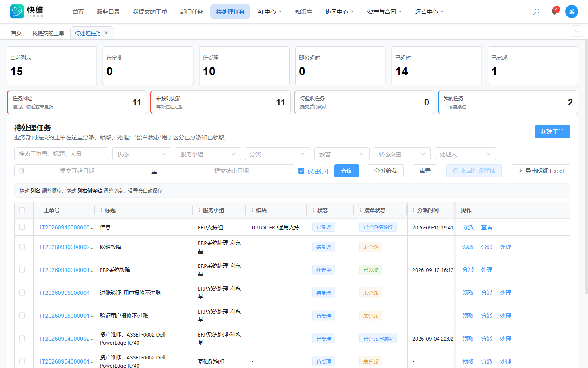Screen dimensions: 588x368
Task: Click the drag handle icon of 接单状态 column
Action: (360, 210)
